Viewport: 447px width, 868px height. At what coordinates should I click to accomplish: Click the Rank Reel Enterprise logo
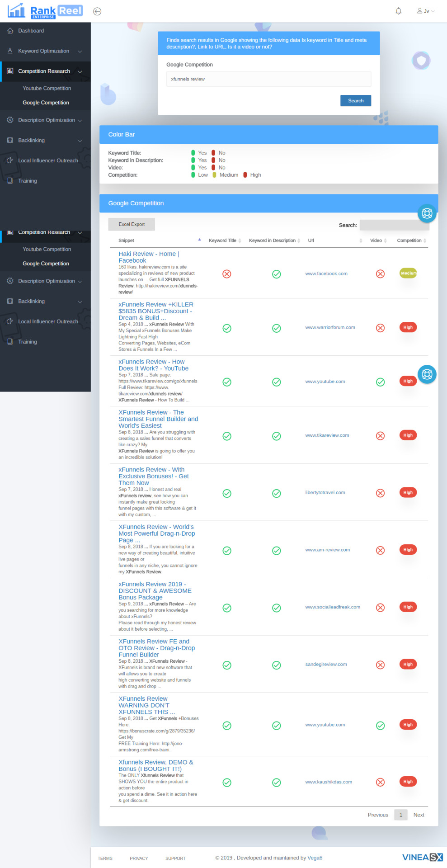[45, 11]
